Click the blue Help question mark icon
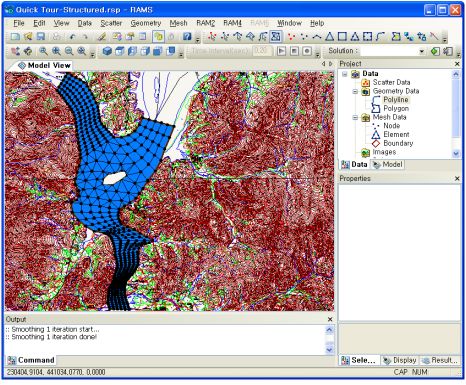The image size is (466, 385). click(x=187, y=36)
